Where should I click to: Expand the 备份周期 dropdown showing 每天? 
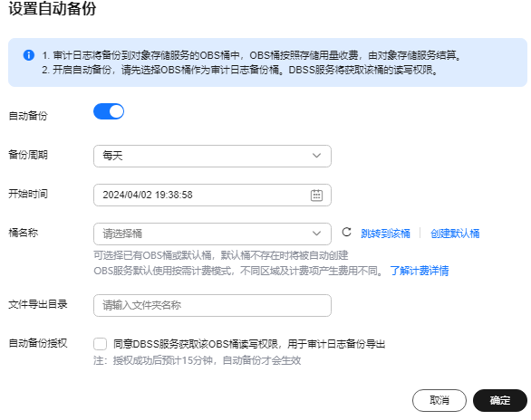point(212,156)
